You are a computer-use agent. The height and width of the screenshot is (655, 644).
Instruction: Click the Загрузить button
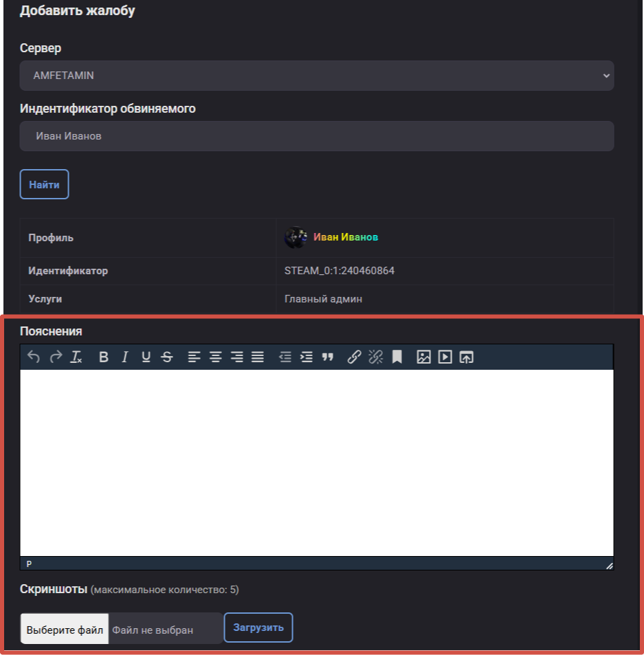[x=258, y=628]
